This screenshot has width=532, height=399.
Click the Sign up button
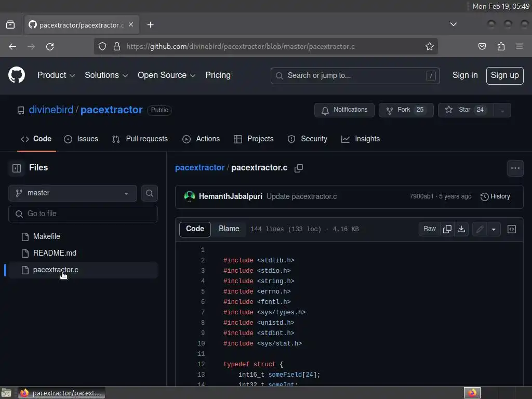point(504,75)
